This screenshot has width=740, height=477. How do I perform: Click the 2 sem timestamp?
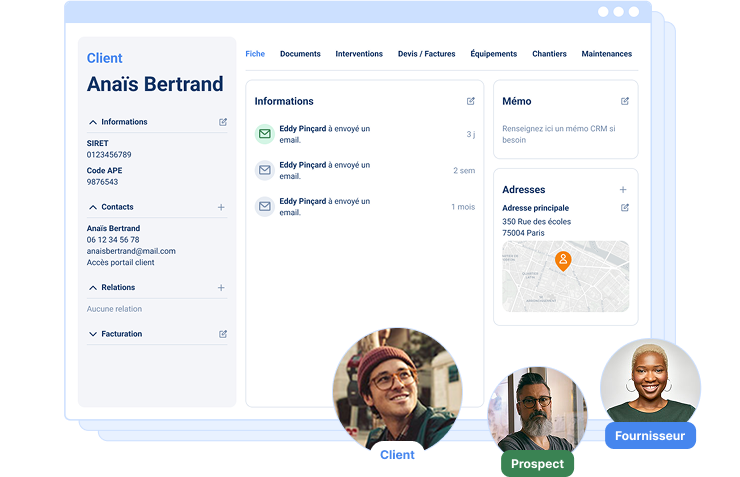click(x=464, y=170)
